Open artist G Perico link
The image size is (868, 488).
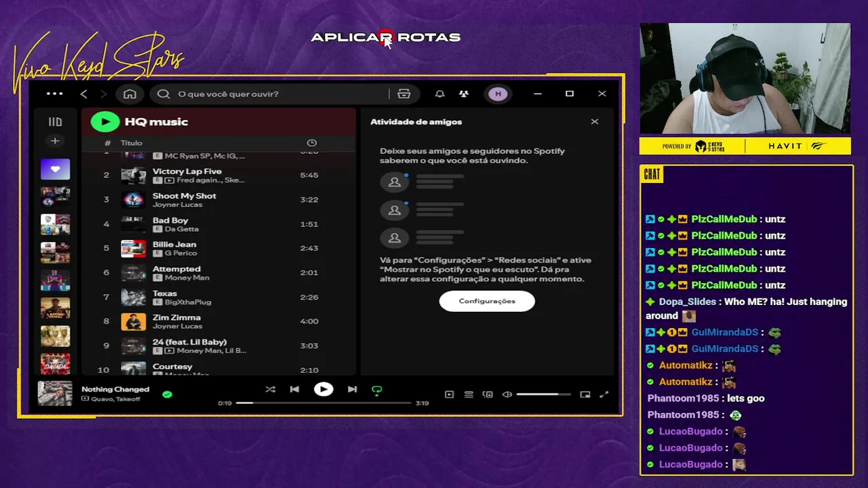pyautogui.click(x=181, y=253)
